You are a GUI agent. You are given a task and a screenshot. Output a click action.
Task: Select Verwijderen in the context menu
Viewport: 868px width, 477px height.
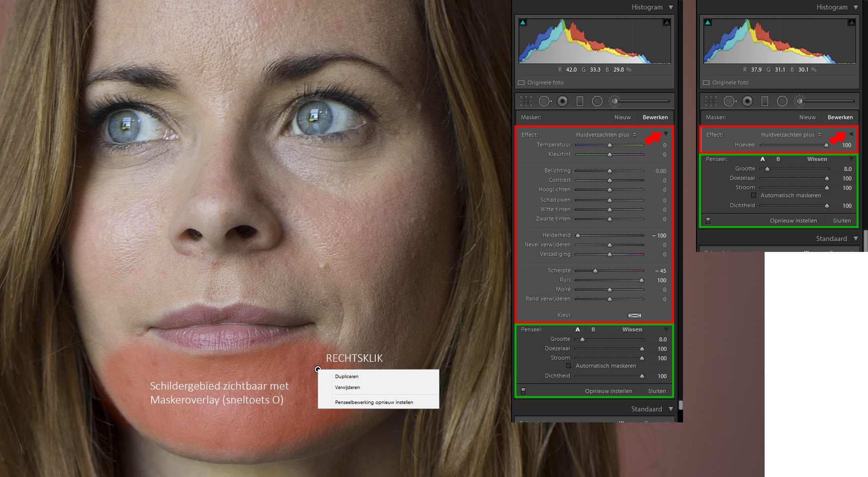coord(347,388)
